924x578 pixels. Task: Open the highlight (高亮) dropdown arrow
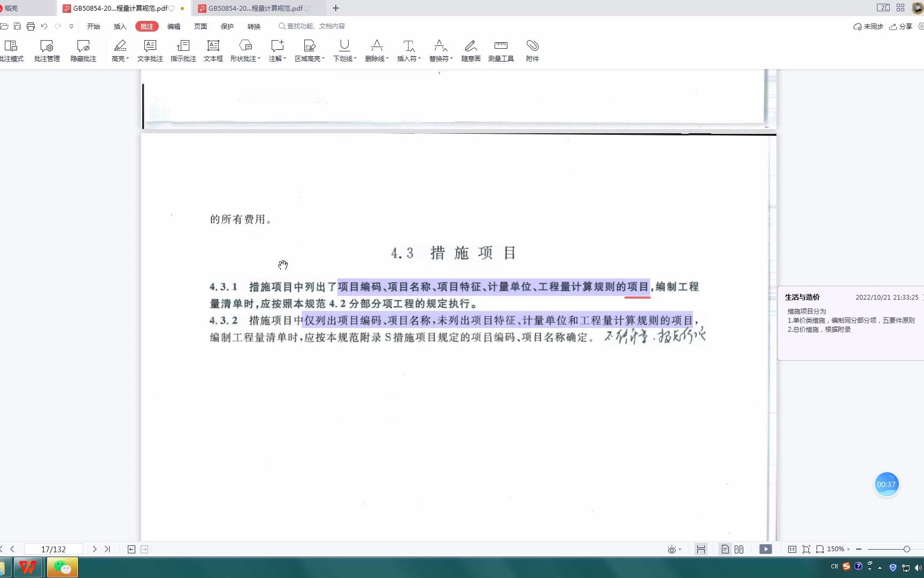pyautogui.click(x=127, y=59)
